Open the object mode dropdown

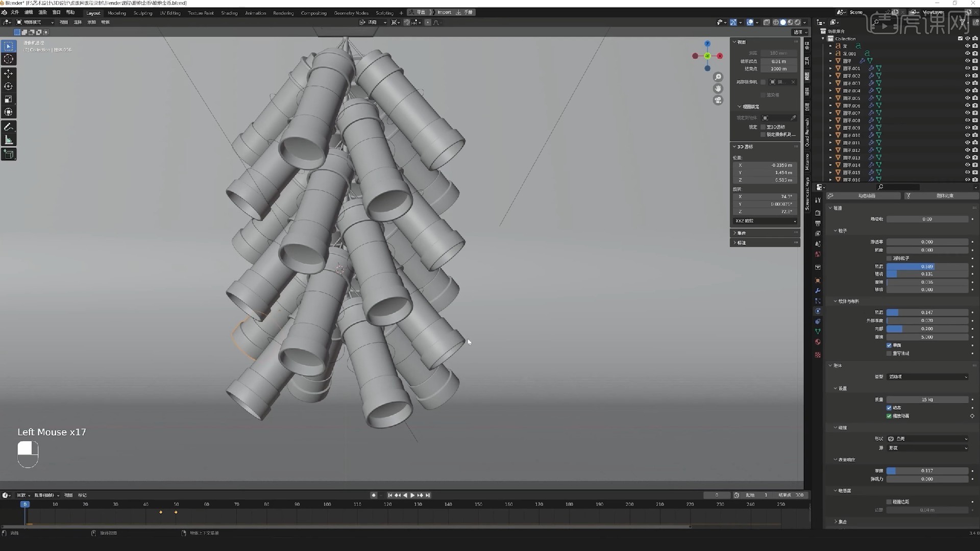point(35,22)
